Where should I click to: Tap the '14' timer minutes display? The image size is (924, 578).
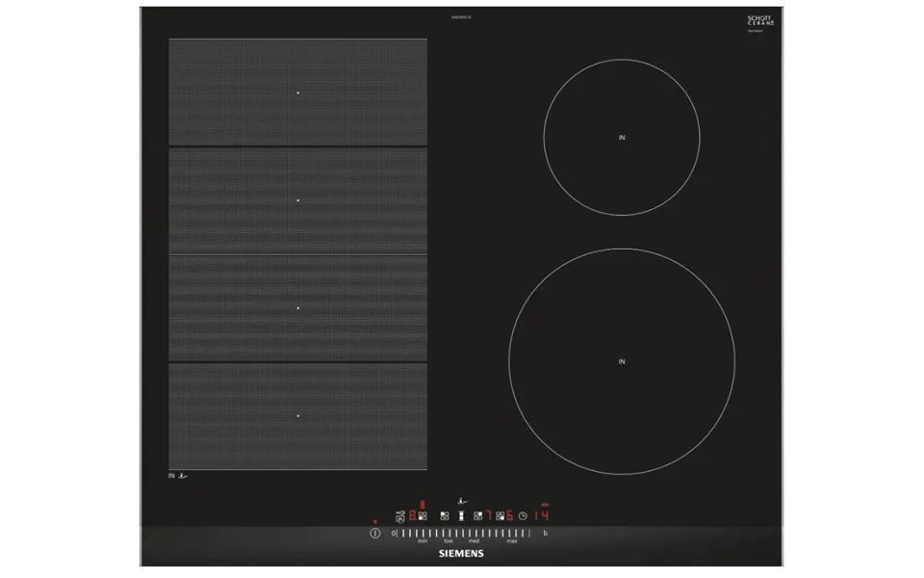[x=542, y=516]
